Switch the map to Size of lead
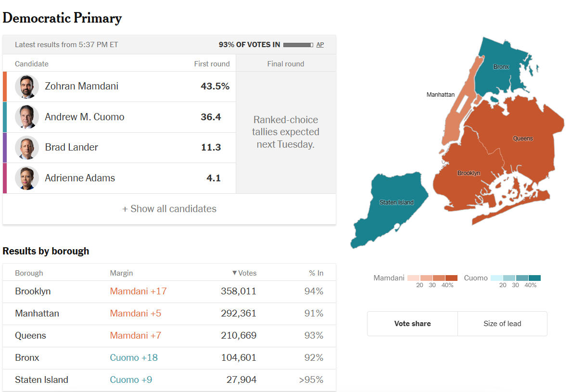571x392 pixels. pyautogui.click(x=502, y=324)
